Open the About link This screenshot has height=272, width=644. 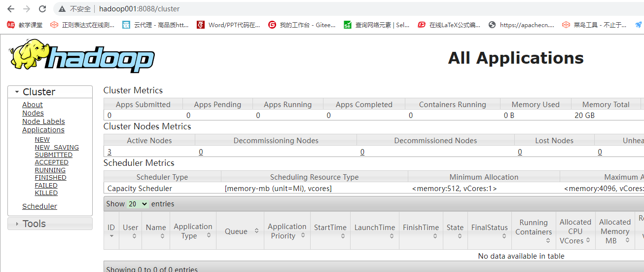click(33, 105)
